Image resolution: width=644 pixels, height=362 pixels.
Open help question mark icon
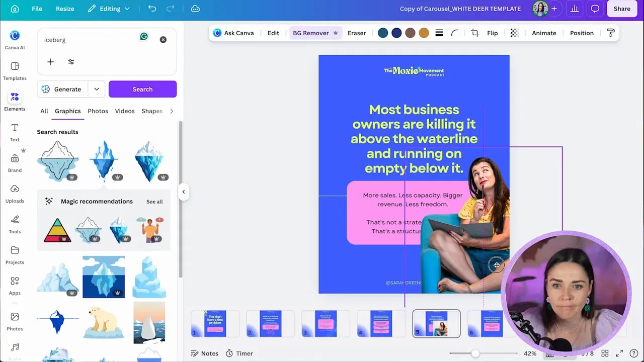[x=633, y=353]
